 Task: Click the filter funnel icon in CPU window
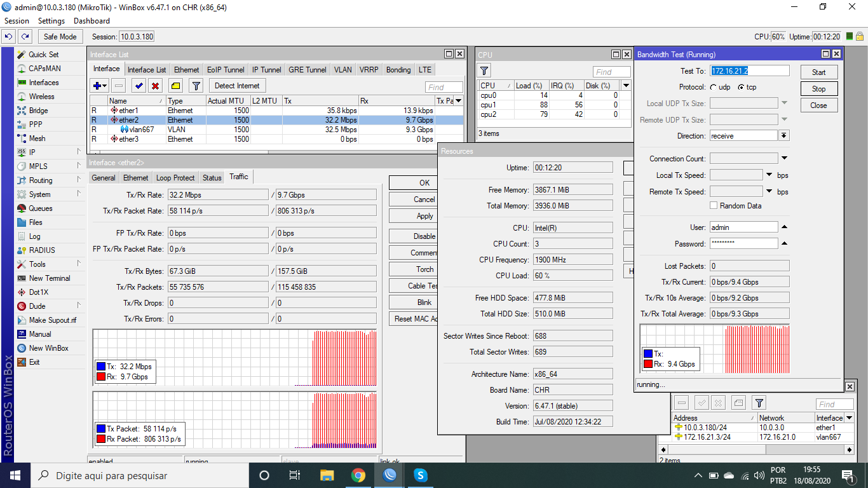click(484, 71)
